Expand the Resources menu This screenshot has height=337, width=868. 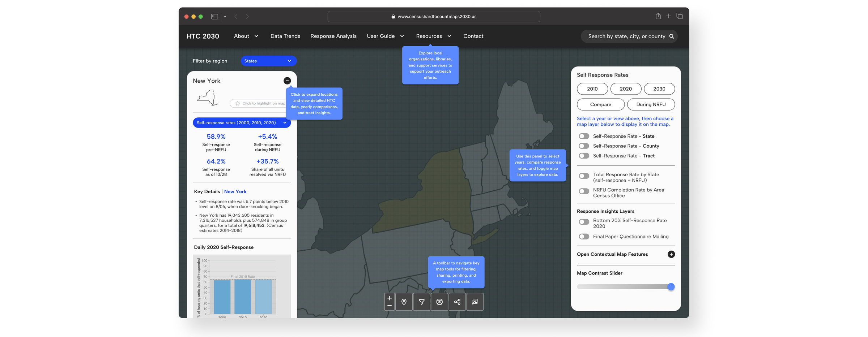pyautogui.click(x=434, y=36)
